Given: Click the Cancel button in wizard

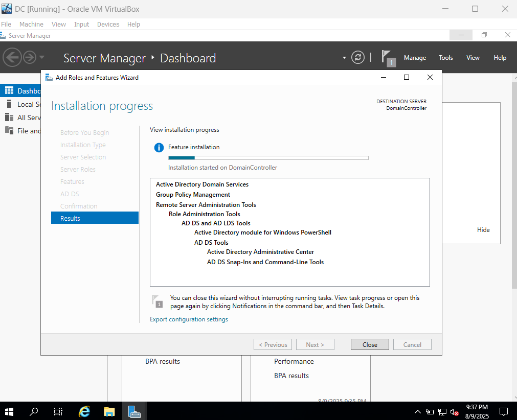Looking at the screenshot, I should pyautogui.click(x=412, y=344).
